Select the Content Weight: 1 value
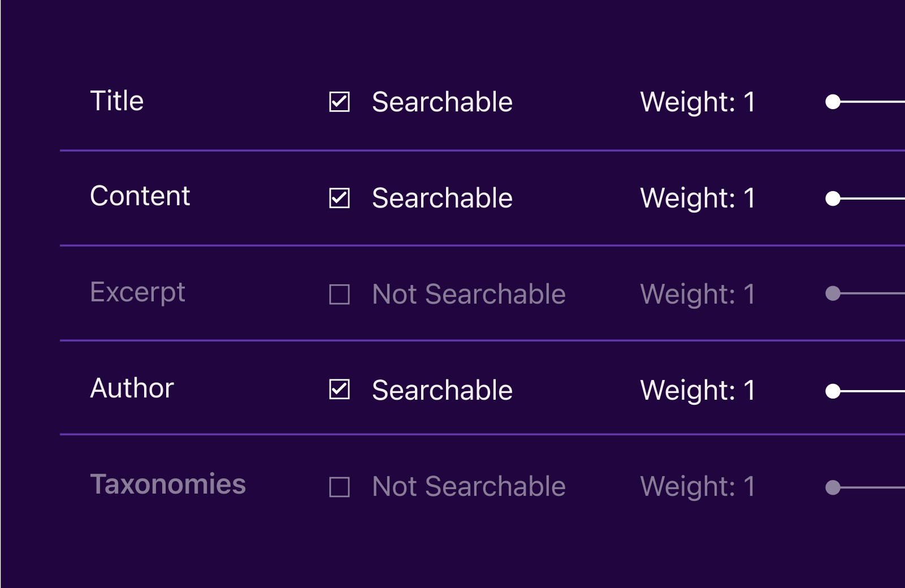This screenshot has height=588, width=905. point(697,198)
